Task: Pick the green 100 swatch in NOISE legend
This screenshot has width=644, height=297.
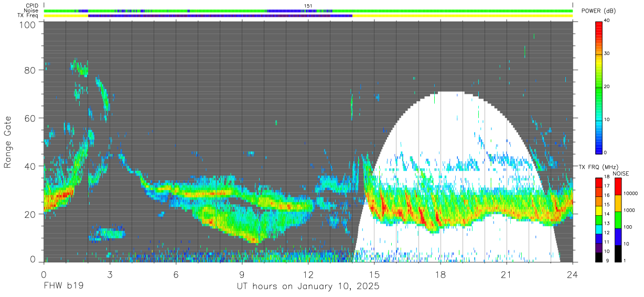Action: click(617, 219)
